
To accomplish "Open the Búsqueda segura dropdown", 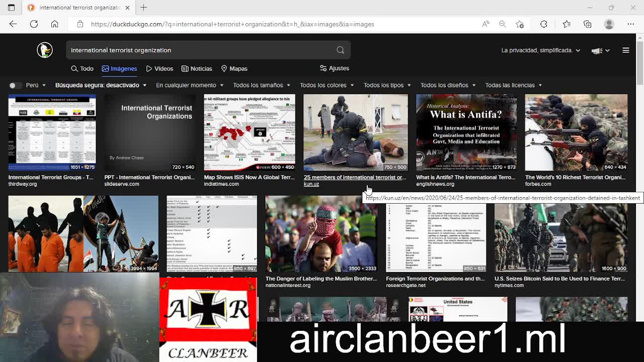I will pos(101,85).
